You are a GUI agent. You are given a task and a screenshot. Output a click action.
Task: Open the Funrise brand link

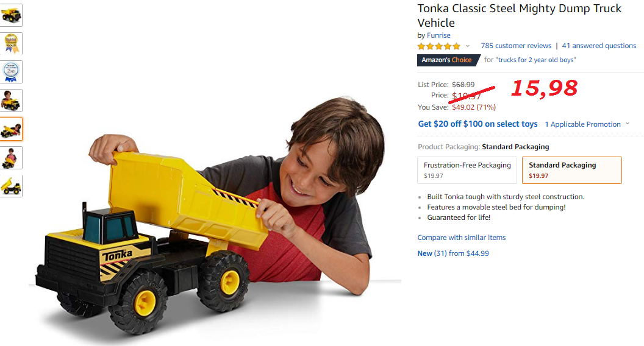[438, 35]
